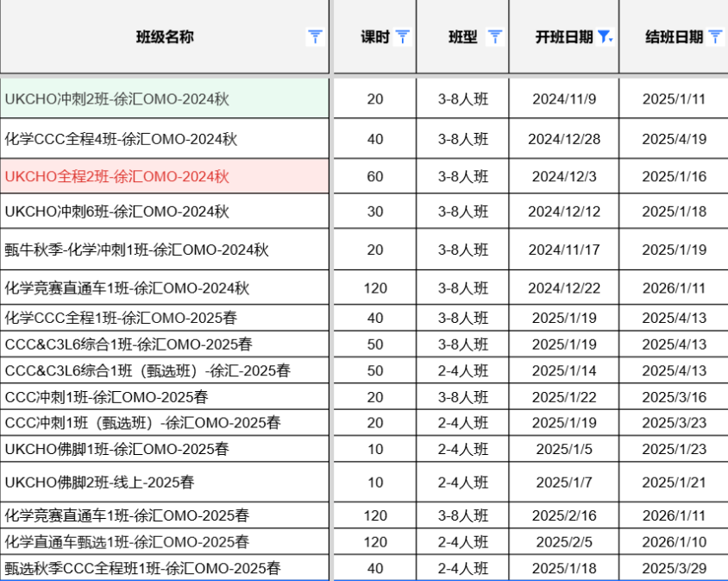Image resolution: width=728 pixels, height=581 pixels.
Task: Select the 开班日期 header cell
Action: pyautogui.click(x=563, y=37)
